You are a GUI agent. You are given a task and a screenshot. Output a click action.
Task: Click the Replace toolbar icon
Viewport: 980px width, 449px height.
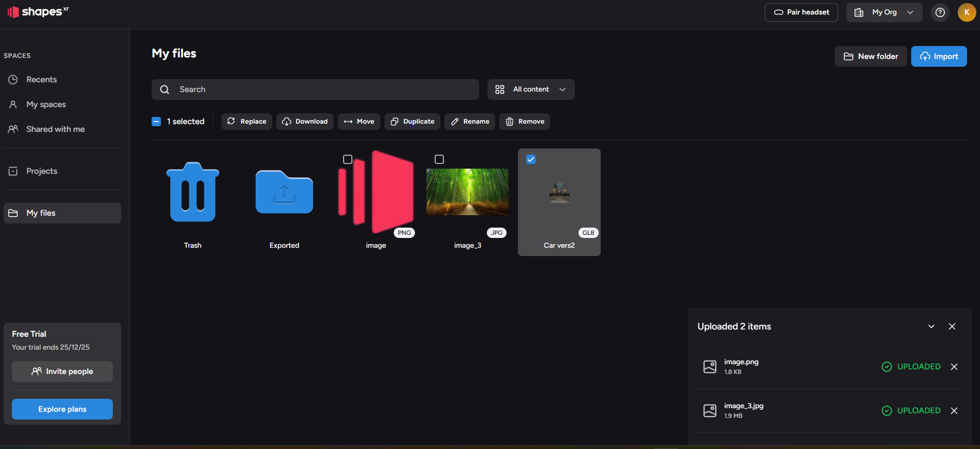pos(231,122)
